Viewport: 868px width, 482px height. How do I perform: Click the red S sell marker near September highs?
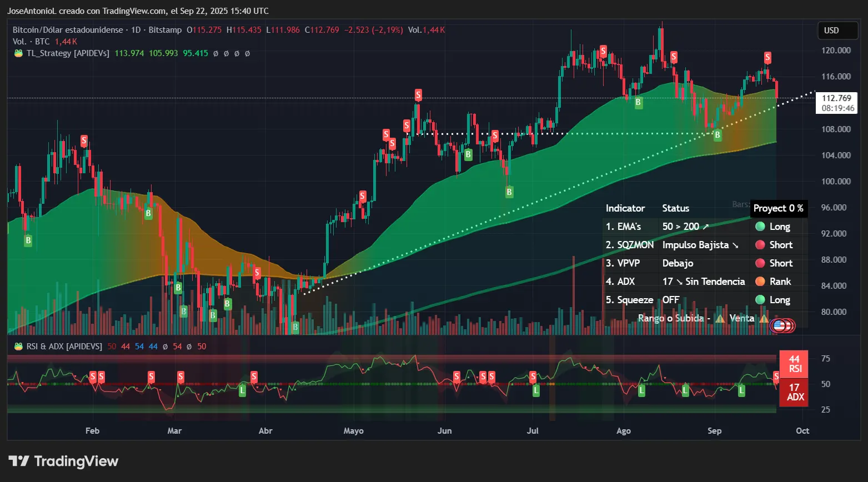pyautogui.click(x=768, y=57)
